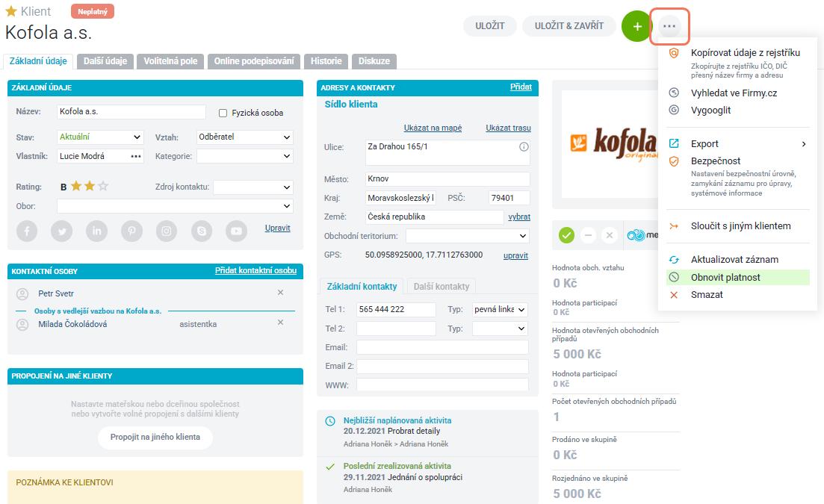Screen dimensions: 824x504
Task: Click the Instagram social icon
Action: (x=167, y=231)
